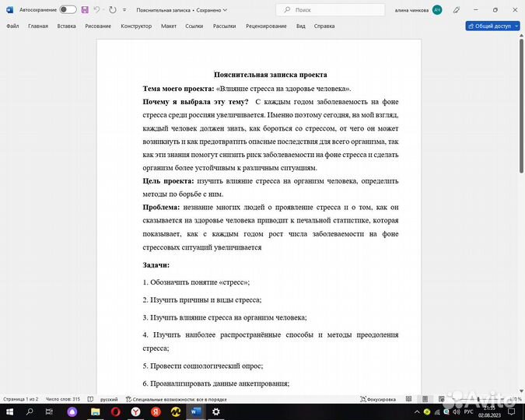Click the bold text Цель проекта:
Image resolution: width=525 pixels, height=420 pixels.
point(169,181)
